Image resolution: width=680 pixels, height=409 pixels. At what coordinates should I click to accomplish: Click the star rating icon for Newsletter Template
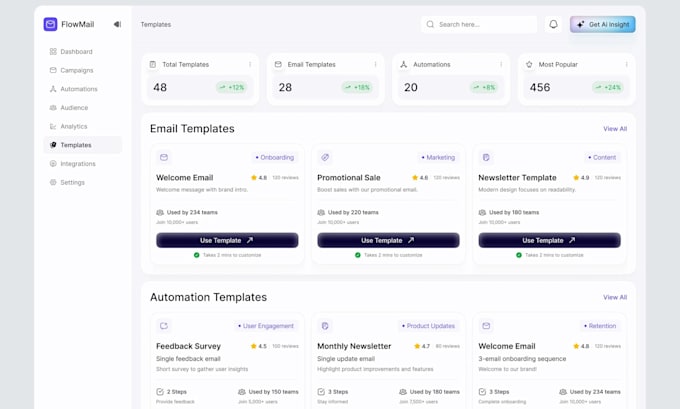point(576,177)
